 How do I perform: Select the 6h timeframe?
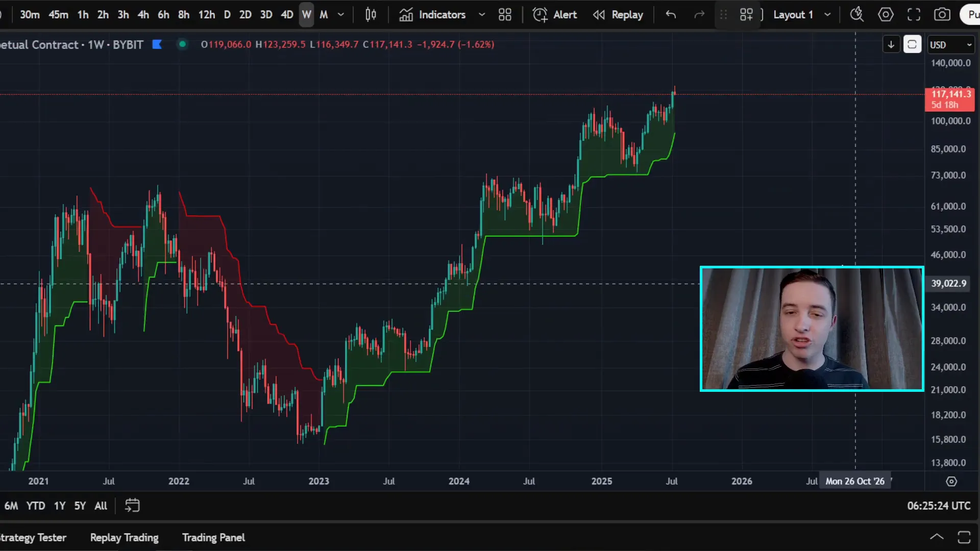[163, 15]
